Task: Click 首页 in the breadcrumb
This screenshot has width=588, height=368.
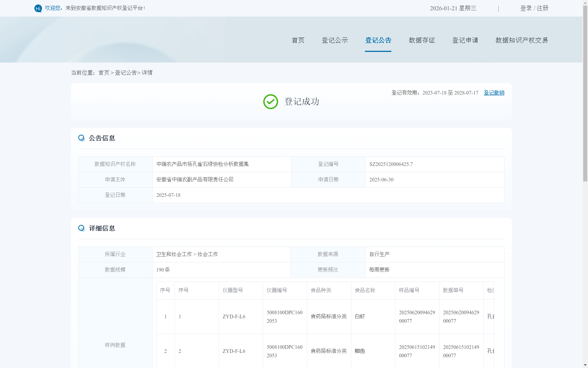Action: [104, 73]
